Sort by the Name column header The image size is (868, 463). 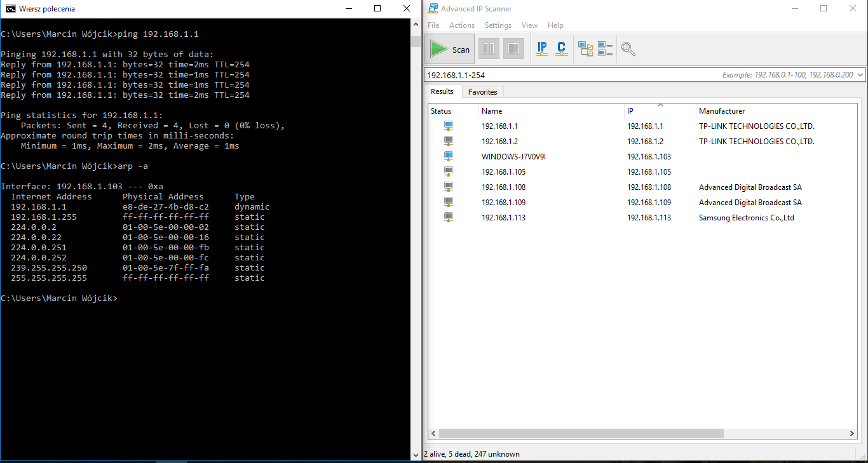pyautogui.click(x=552, y=111)
